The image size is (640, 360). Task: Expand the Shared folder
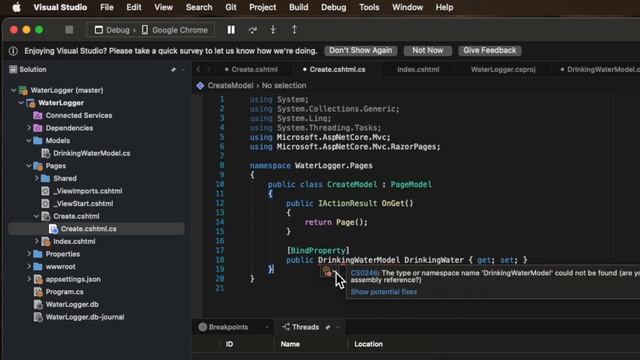coord(37,178)
